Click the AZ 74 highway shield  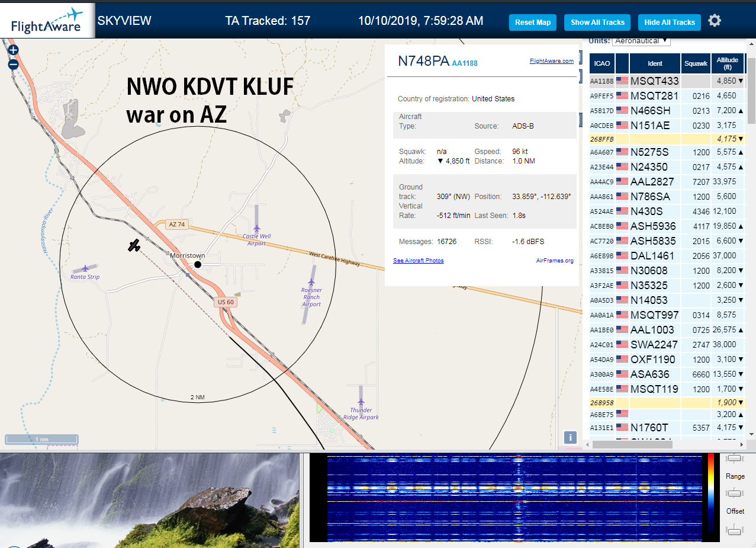(177, 225)
